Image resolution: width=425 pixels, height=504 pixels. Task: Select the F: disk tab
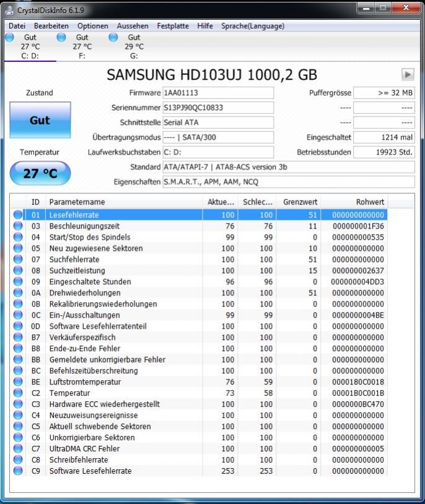pyautogui.click(x=82, y=46)
